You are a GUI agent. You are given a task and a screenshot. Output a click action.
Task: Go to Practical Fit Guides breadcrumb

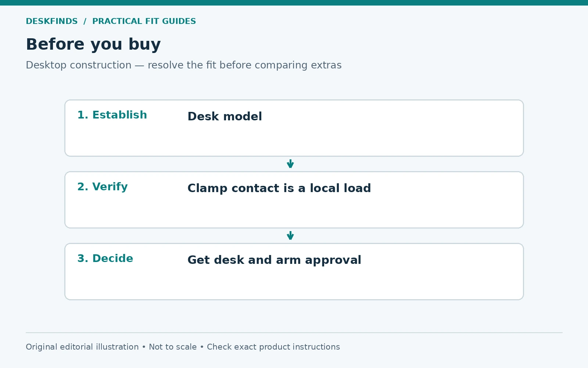pyautogui.click(x=144, y=21)
